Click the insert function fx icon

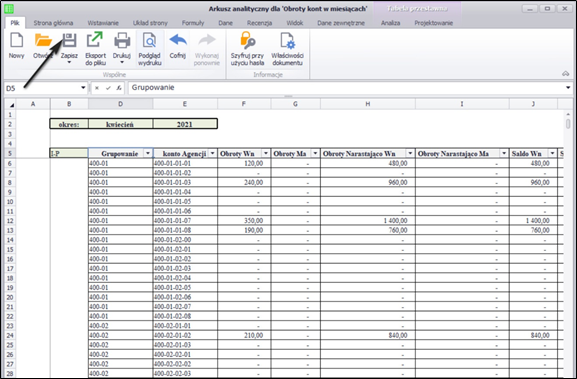119,88
